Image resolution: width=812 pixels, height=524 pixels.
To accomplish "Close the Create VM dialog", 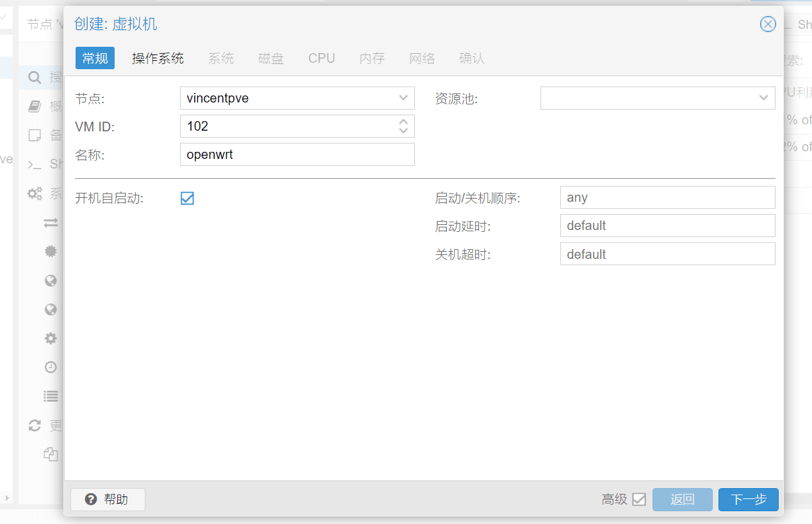I will (767, 24).
